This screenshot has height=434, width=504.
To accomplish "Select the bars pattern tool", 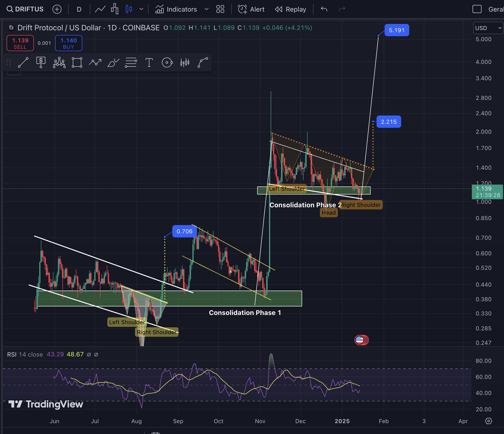I will (185, 62).
